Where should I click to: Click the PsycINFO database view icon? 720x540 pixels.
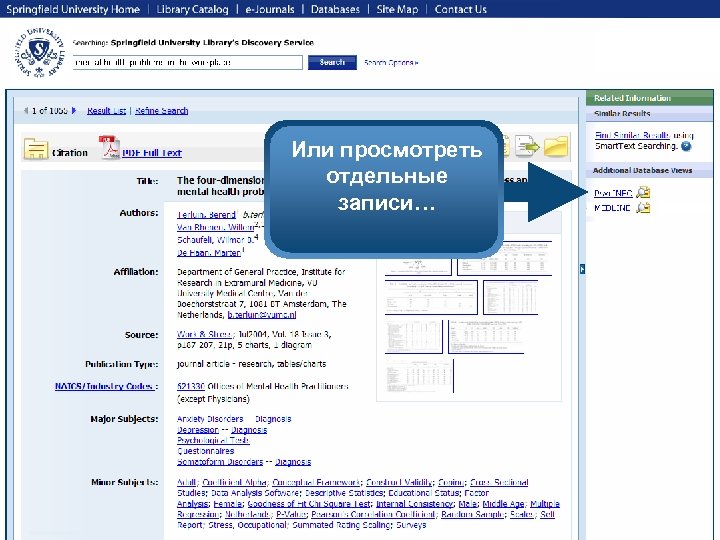coord(643,193)
